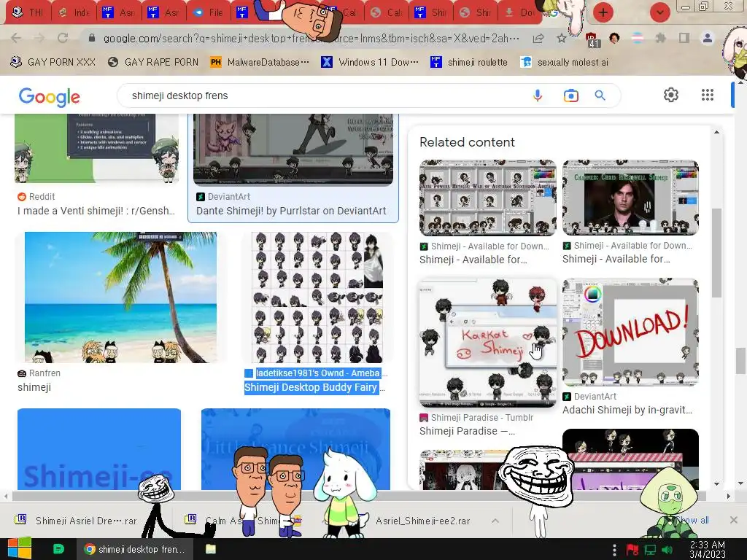Click the horizontal scrollbar right arrow
The width and height of the screenshot is (747, 560).
click(729, 496)
